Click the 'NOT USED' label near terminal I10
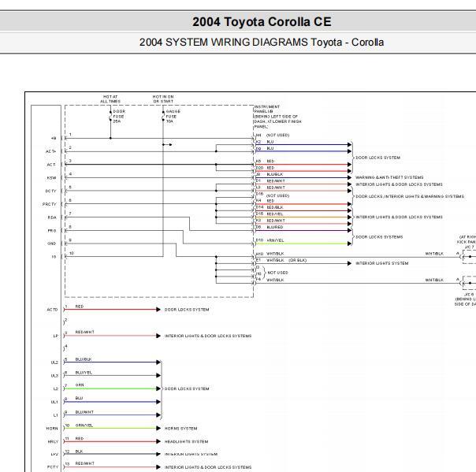Image resolution: width=476 pixels, height=472 pixels. (277, 273)
